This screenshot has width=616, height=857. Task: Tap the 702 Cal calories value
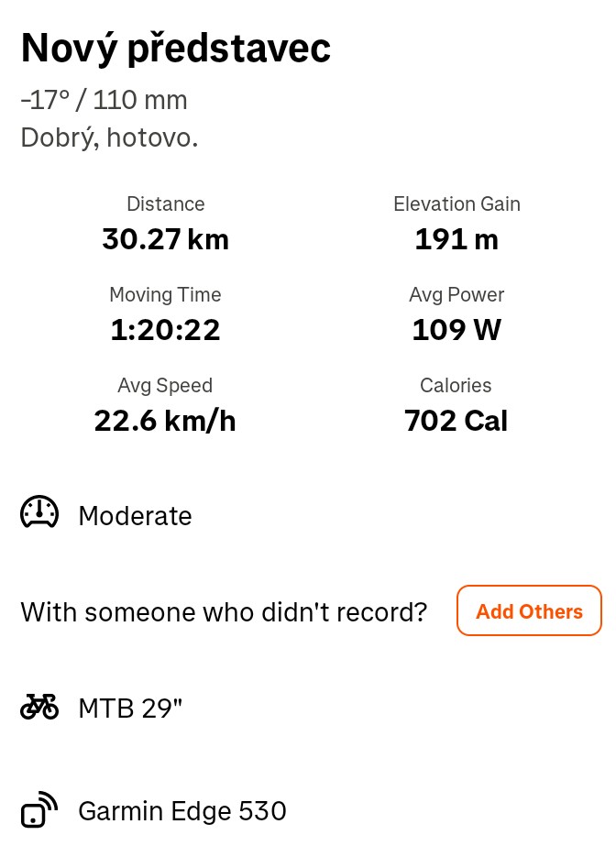tap(456, 420)
